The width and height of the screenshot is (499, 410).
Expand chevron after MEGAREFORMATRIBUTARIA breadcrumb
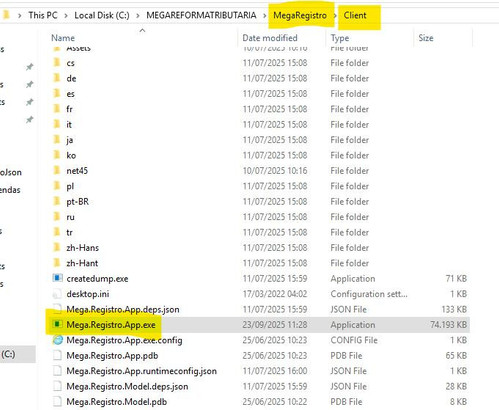[x=264, y=16]
